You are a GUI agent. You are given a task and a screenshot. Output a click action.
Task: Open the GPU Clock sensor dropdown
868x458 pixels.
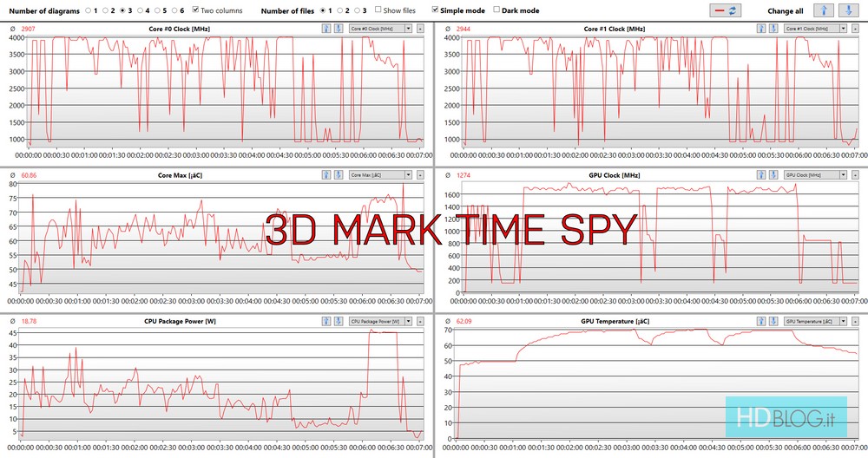[814, 174]
